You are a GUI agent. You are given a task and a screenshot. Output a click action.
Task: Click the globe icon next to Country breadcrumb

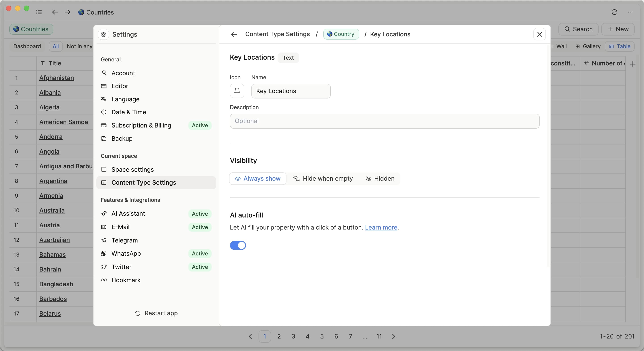pos(330,34)
